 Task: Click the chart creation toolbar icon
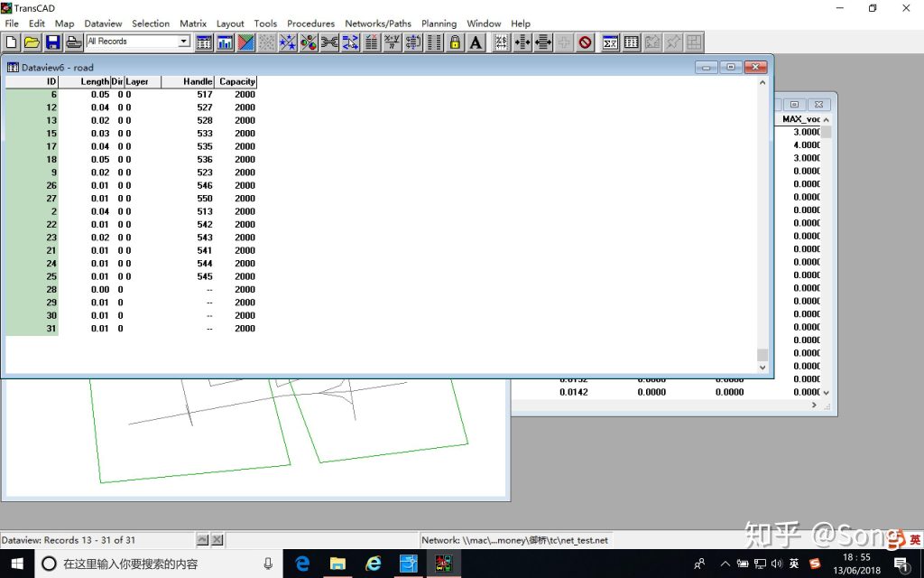pos(225,42)
